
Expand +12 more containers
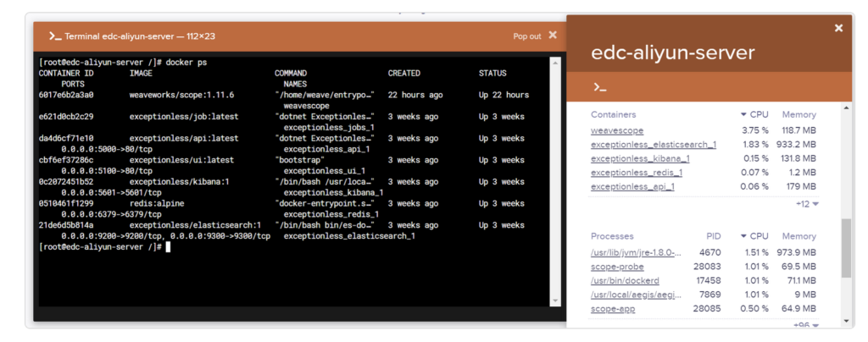[807, 204]
